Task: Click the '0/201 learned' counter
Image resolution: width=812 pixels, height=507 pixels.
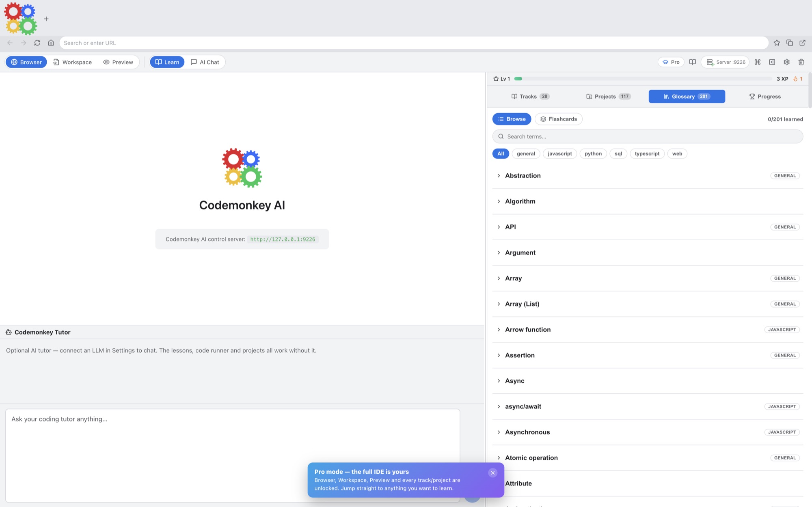Action: [x=785, y=119]
